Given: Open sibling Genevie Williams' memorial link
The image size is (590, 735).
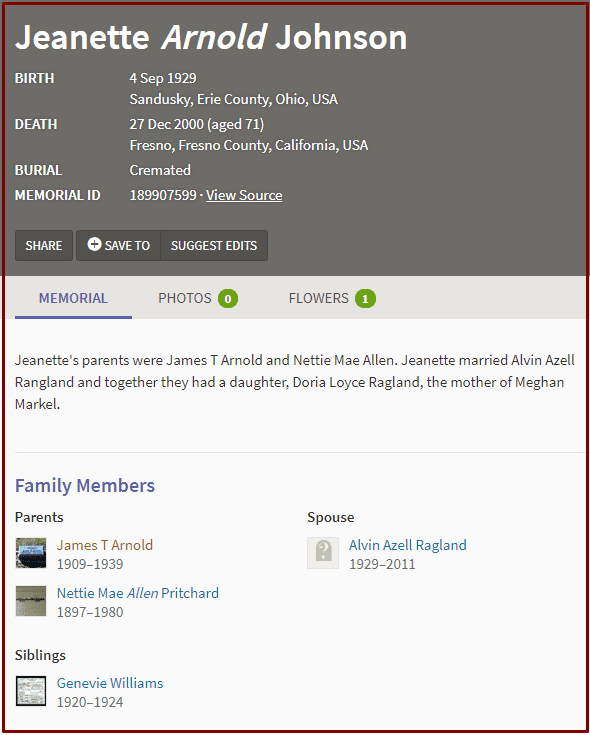Looking at the screenshot, I should click(110, 683).
